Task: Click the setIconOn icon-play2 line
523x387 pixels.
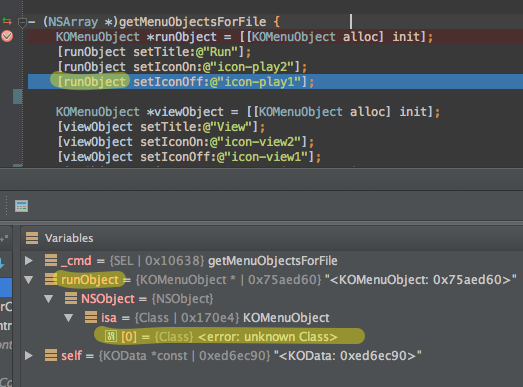Action: coord(182,67)
